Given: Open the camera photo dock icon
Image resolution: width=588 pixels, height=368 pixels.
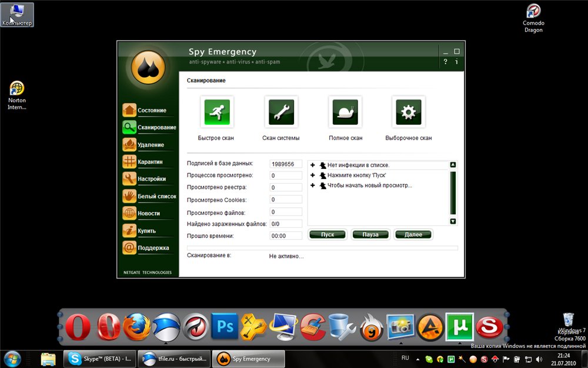Looking at the screenshot, I should pos(400,327).
